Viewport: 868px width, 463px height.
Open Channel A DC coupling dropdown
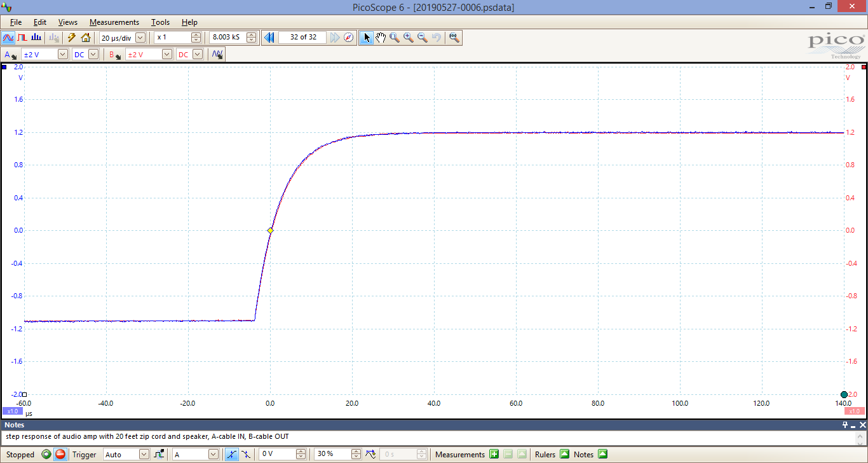(93, 55)
